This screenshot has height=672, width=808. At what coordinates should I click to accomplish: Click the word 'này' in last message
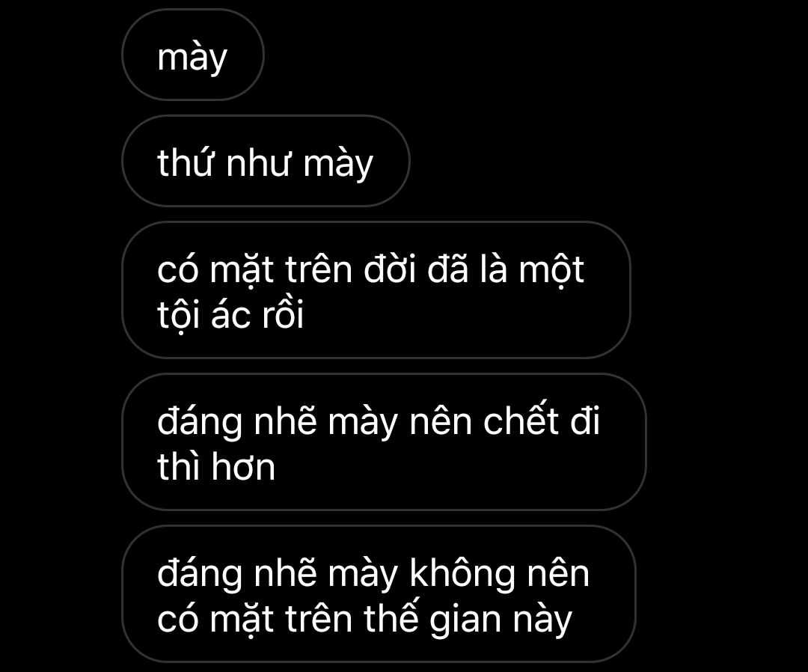[x=542, y=620]
